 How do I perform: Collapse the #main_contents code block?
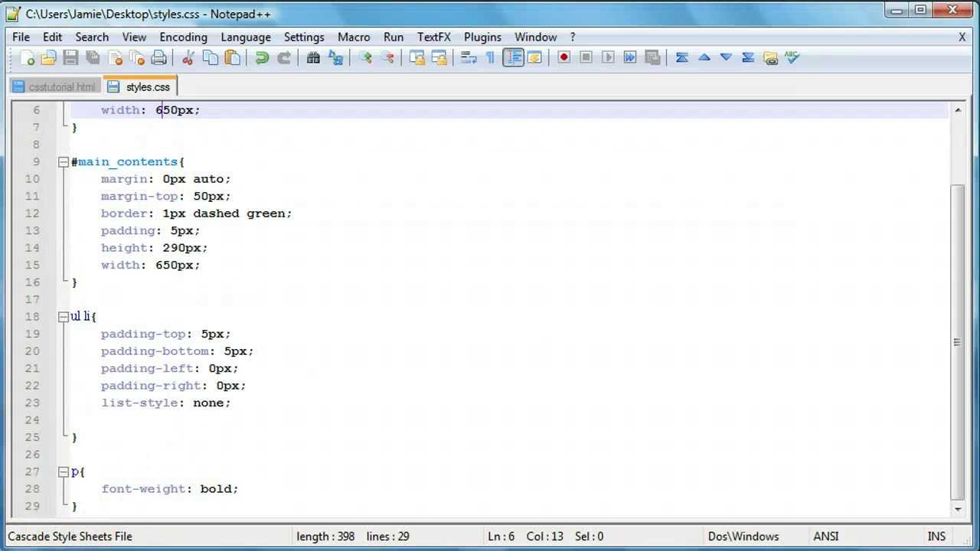tap(64, 161)
